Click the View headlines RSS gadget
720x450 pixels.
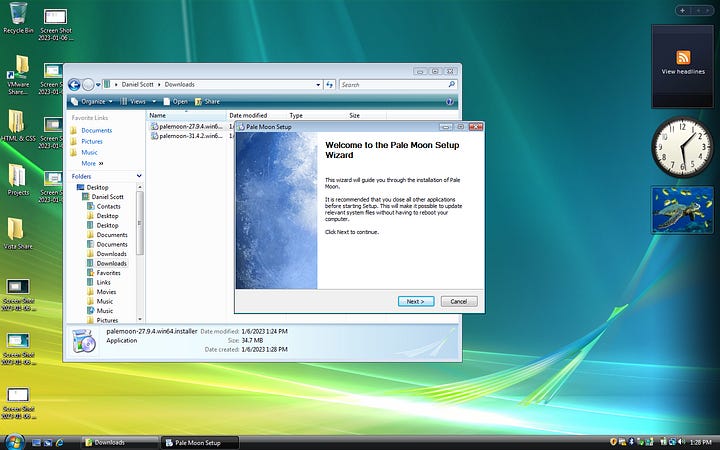coord(683,67)
